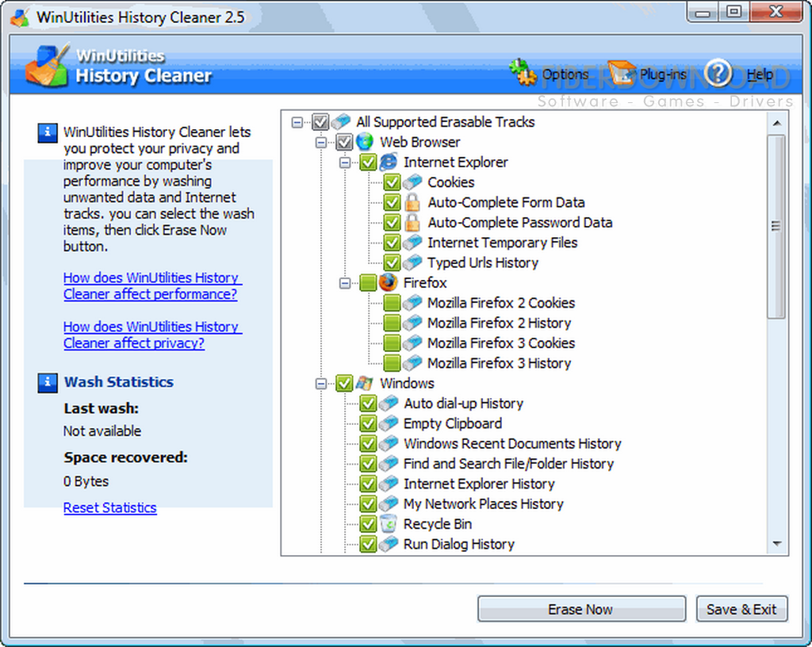Enable the Firefox checkbox
The width and height of the screenshot is (812, 647).
[x=368, y=282]
